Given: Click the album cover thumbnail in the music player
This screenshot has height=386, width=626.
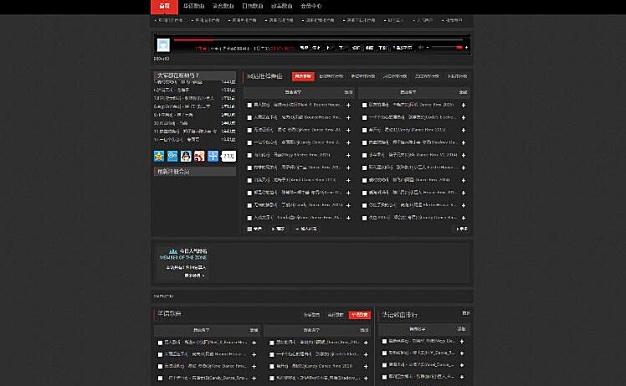Looking at the screenshot, I should tap(163, 45).
